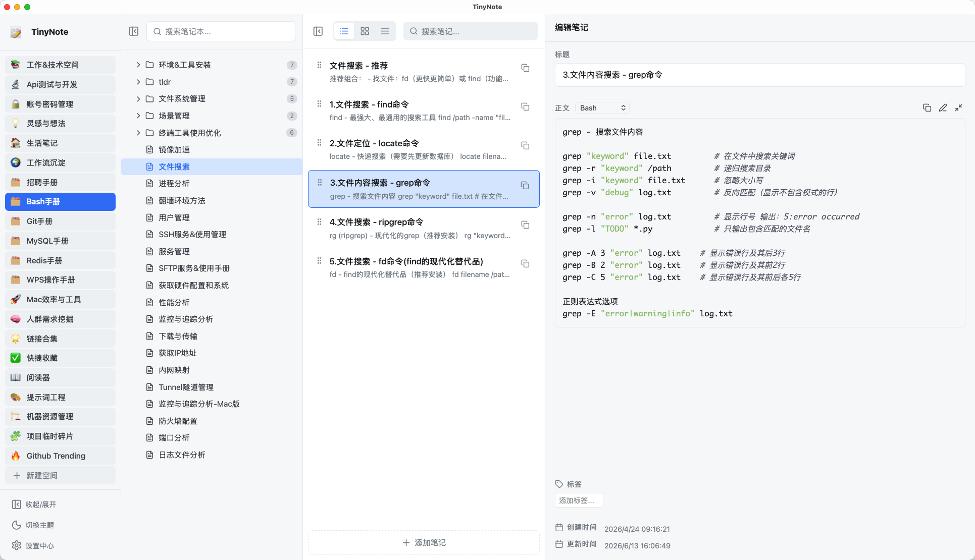
Task: Open note 5.文件搜索 - fd命令
Action: click(424, 267)
